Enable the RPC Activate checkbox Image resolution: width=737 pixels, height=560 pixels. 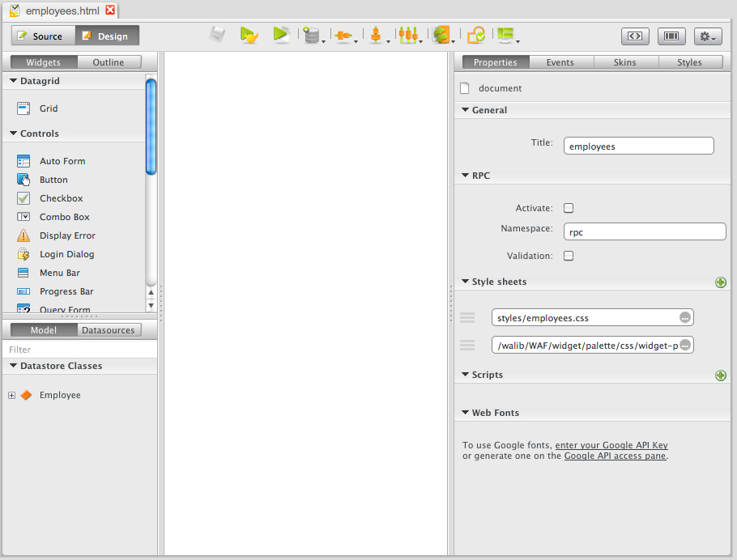pyautogui.click(x=569, y=208)
